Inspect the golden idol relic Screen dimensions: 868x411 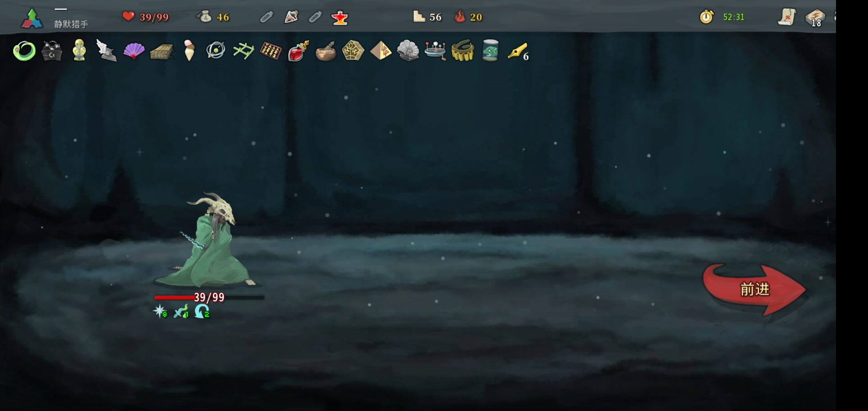(x=79, y=51)
